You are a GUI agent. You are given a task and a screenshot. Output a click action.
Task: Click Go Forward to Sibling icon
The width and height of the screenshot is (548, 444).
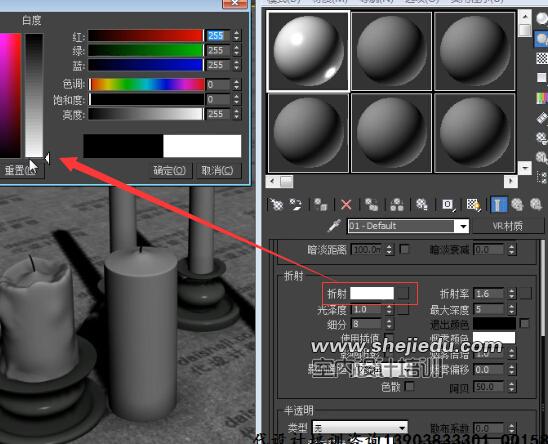[x=536, y=205]
